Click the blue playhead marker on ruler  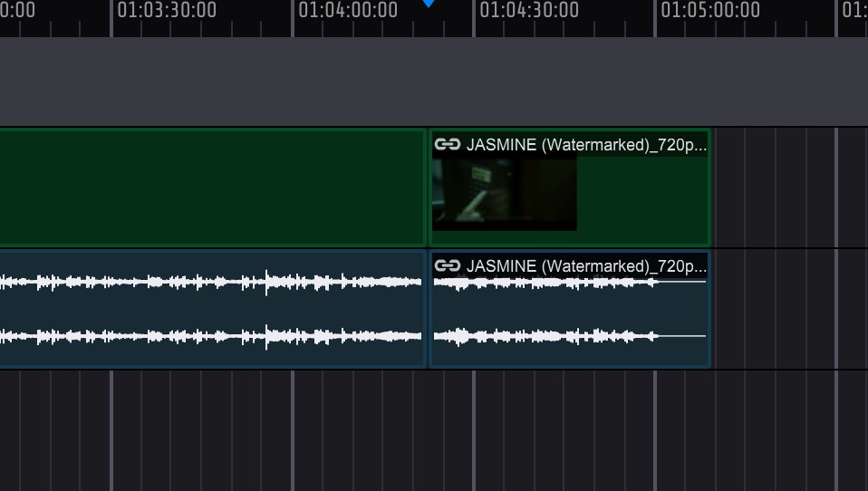click(x=429, y=4)
